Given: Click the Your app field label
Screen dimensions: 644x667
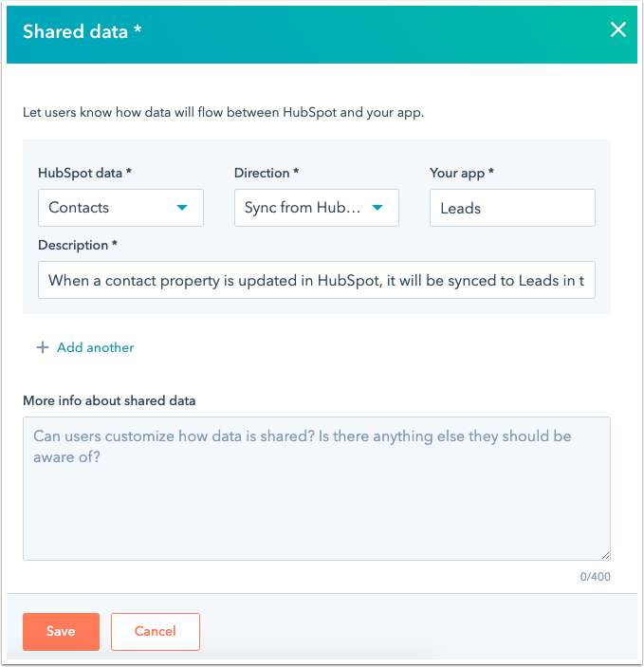Looking at the screenshot, I should (462, 173).
